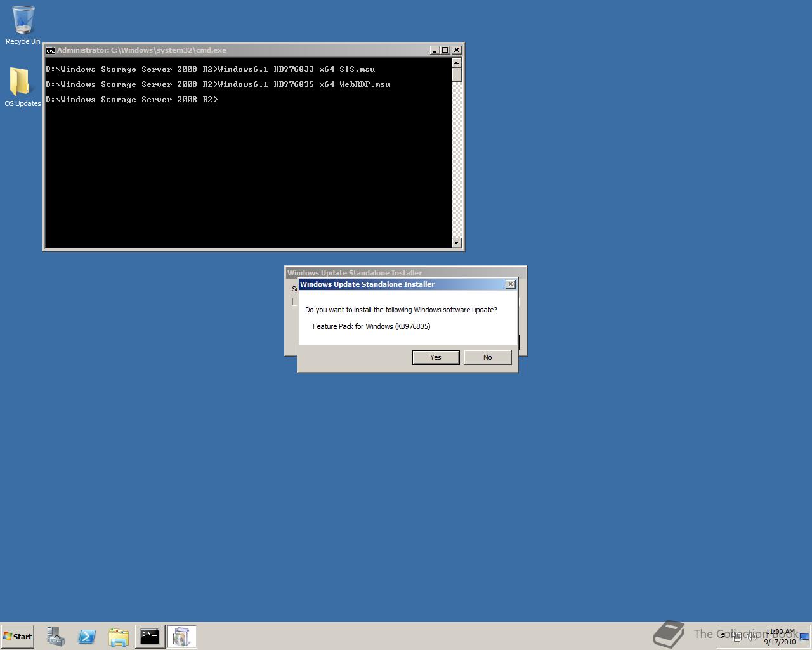Viewport: 812px width, 650px height.
Task: Open the volume speaker tray icon
Action: click(751, 637)
